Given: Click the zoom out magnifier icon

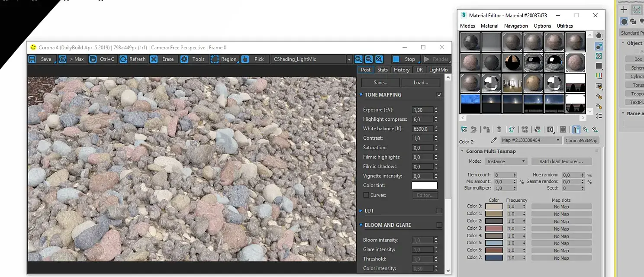Looking at the screenshot, I should point(369,59).
